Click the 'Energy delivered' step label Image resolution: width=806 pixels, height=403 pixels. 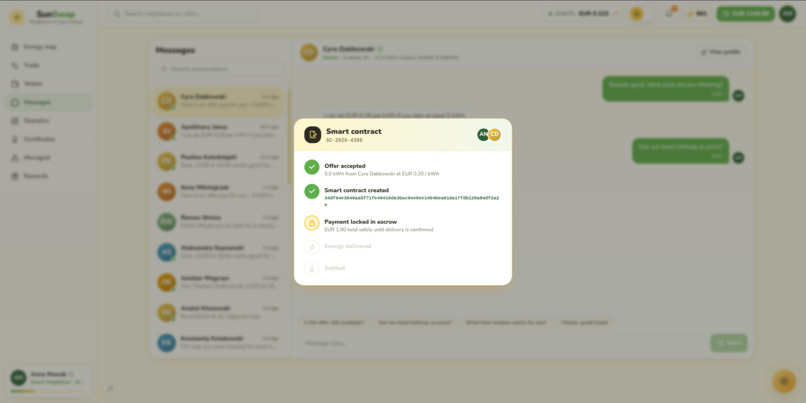point(347,246)
